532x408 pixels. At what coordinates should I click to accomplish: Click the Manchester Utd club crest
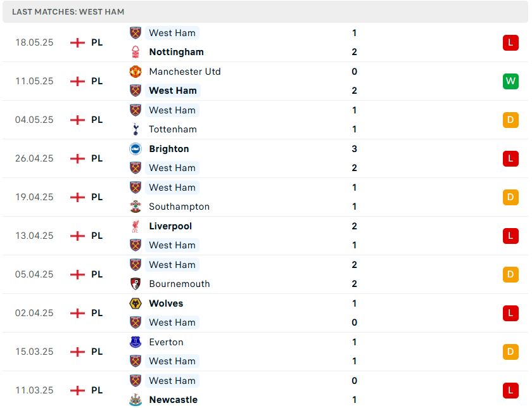point(136,72)
